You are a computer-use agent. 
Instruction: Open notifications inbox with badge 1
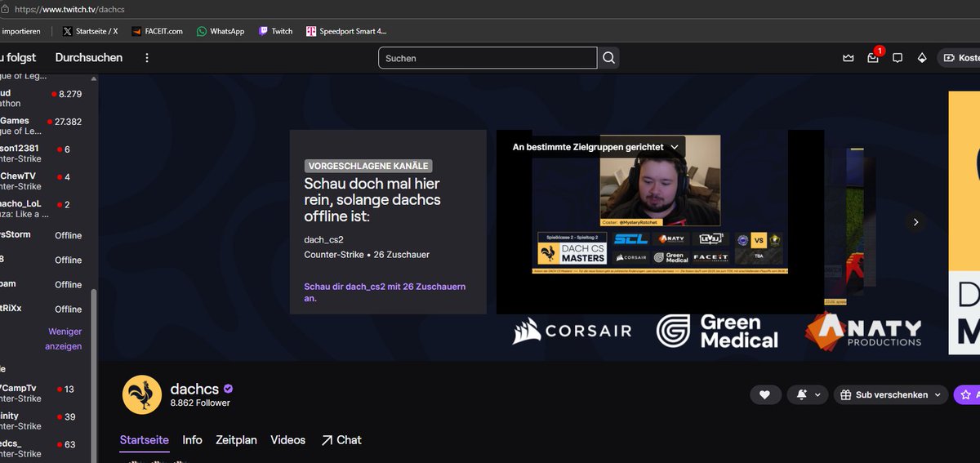click(873, 58)
